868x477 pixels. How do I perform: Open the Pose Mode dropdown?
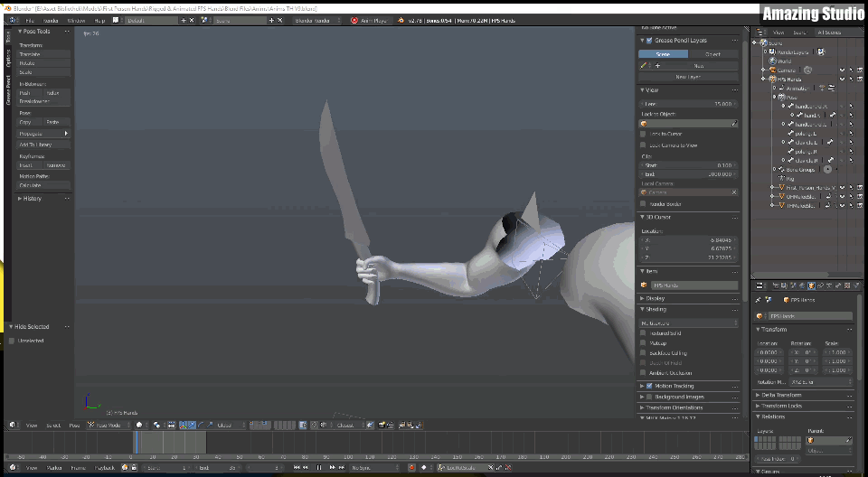[109, 425]
